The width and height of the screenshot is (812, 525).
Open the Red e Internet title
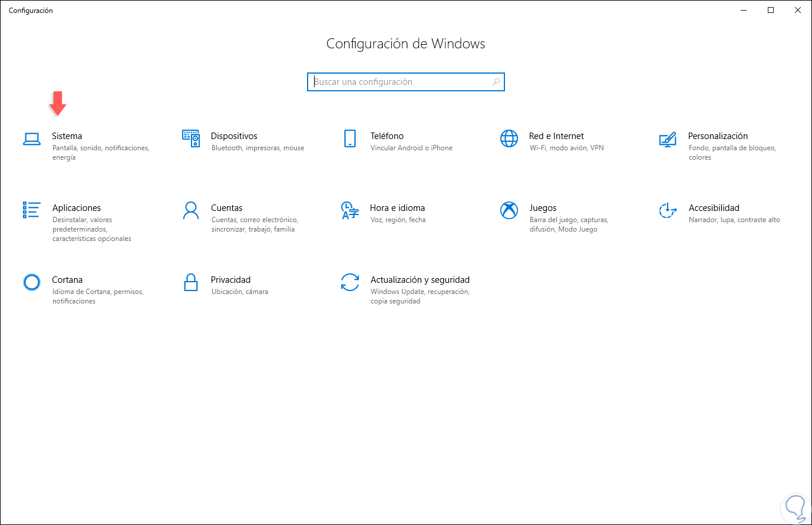pos(556,136)
